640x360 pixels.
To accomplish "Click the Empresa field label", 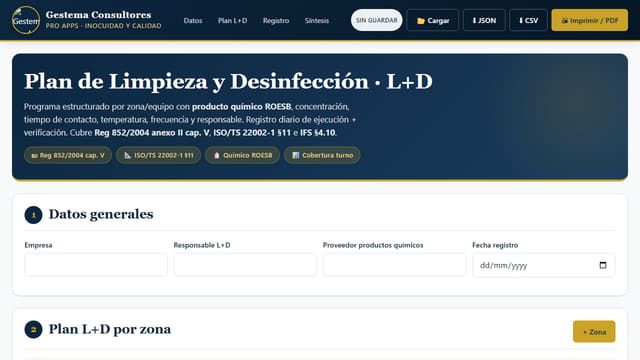I will tap(38, 245).
